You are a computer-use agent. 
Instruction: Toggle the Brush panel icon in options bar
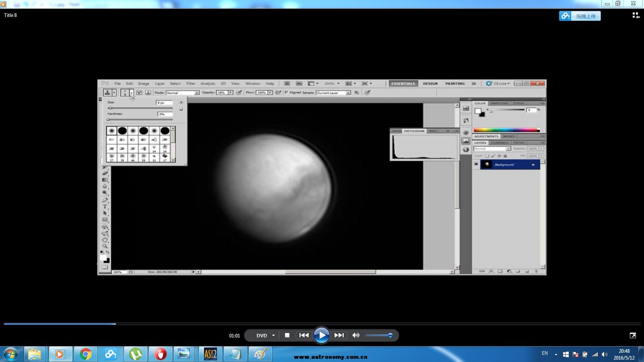tap(139, 93)
